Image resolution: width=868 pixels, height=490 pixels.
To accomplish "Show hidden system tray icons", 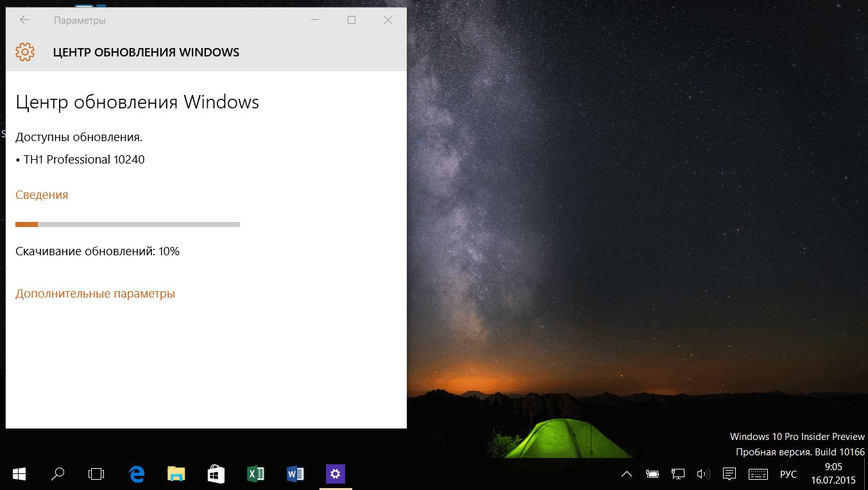I will (x=627, y=475).
